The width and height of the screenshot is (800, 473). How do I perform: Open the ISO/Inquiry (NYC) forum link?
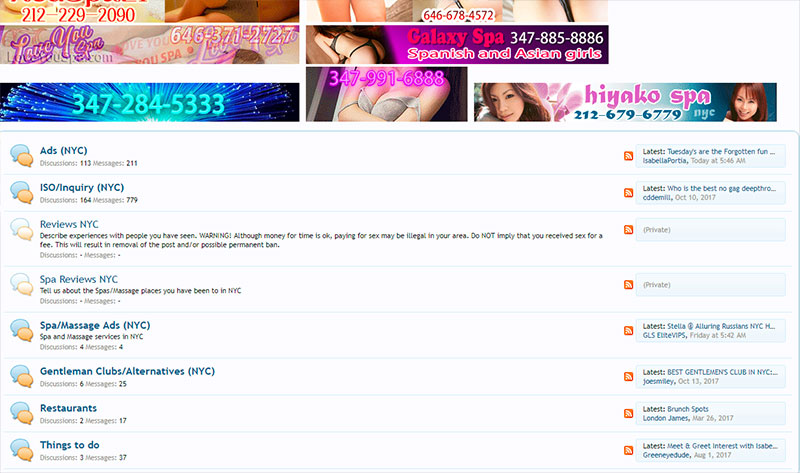click(82, 187)
